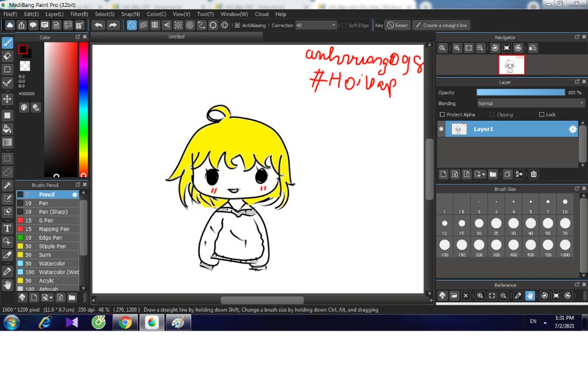Enable layer Lock checkbox
This screenshot has height=380, width=588.
click(x=541, y=114)
